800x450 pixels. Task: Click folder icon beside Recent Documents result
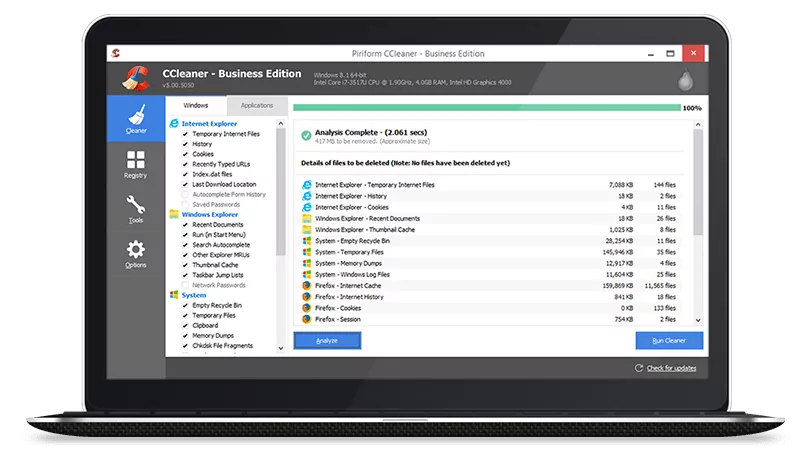307,218
